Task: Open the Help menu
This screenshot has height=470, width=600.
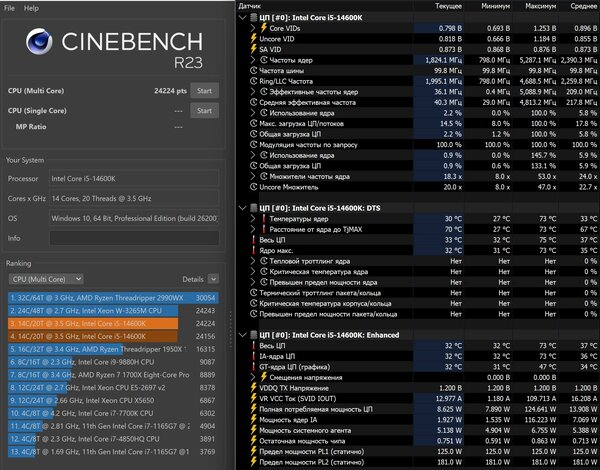Action: [31, 8]
